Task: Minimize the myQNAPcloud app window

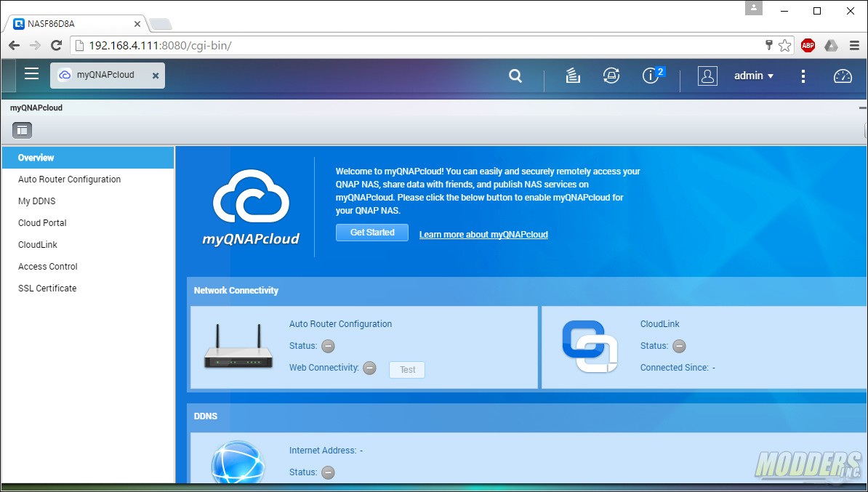Action: [863, 108]
